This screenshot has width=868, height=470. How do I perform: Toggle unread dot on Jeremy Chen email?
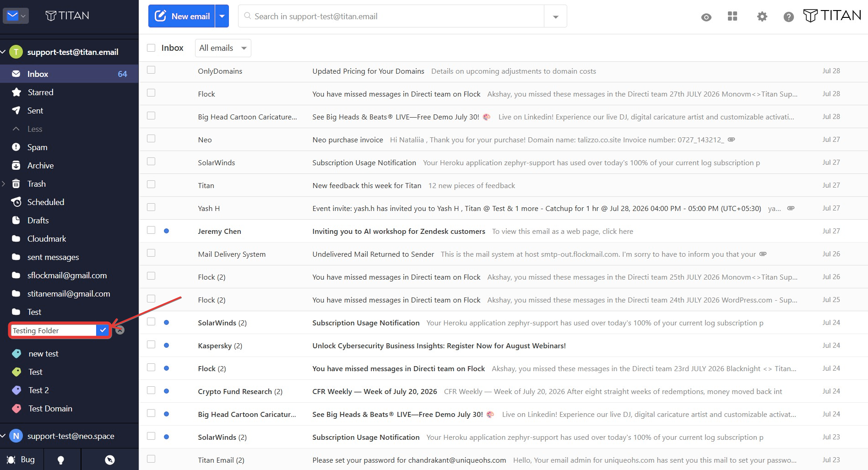(167, 231)
